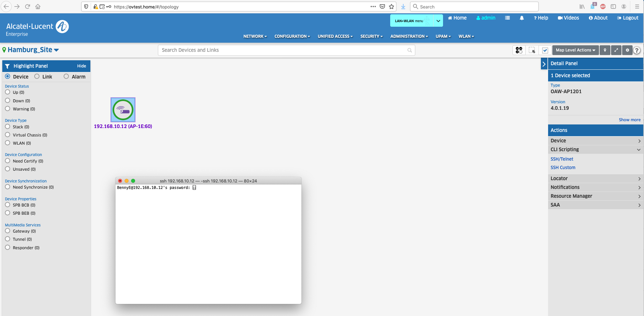Select the AP-1E:60 access point device icon
Screen dimensions: 644x316
123,110
